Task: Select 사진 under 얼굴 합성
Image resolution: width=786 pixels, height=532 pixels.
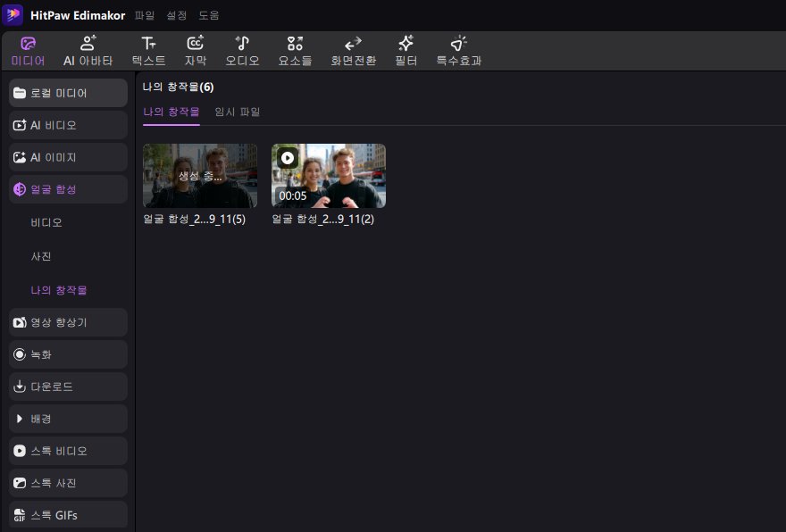Action: [41, 256]
